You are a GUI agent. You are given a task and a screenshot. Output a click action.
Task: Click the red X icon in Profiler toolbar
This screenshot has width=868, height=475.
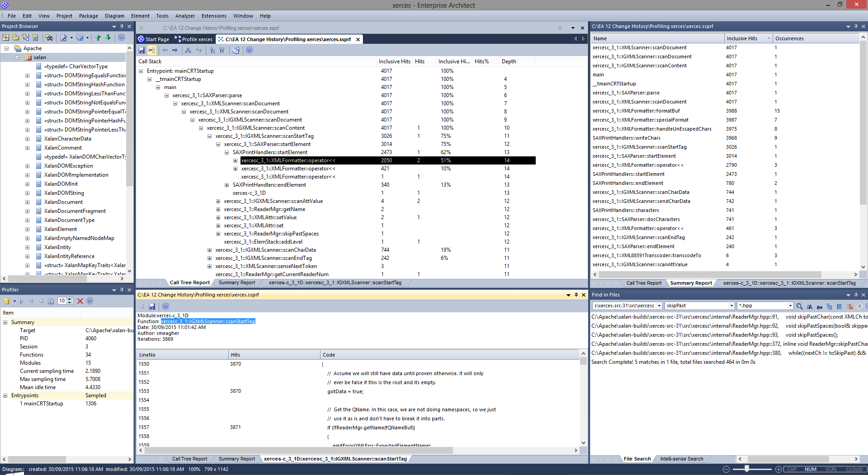click(x=80, y=301)
